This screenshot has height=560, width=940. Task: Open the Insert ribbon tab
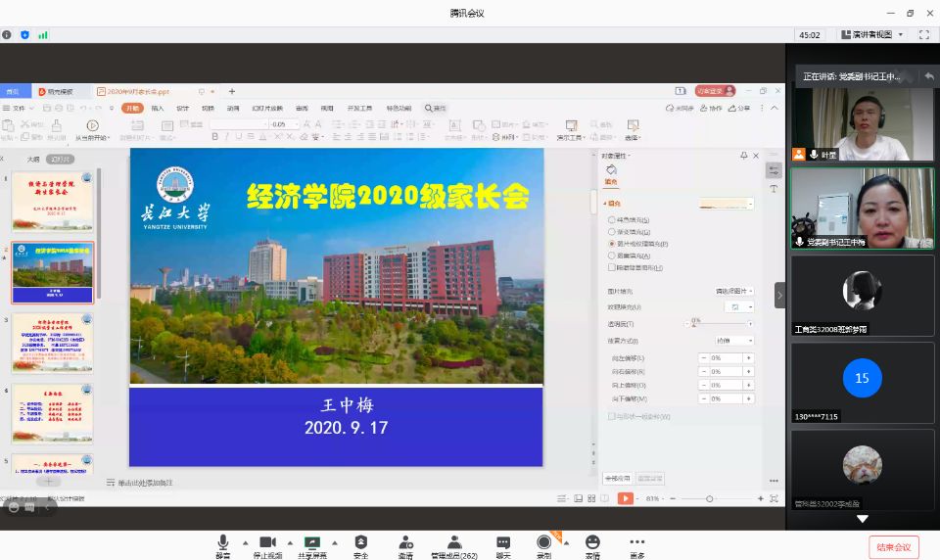[x=157, y=109]
